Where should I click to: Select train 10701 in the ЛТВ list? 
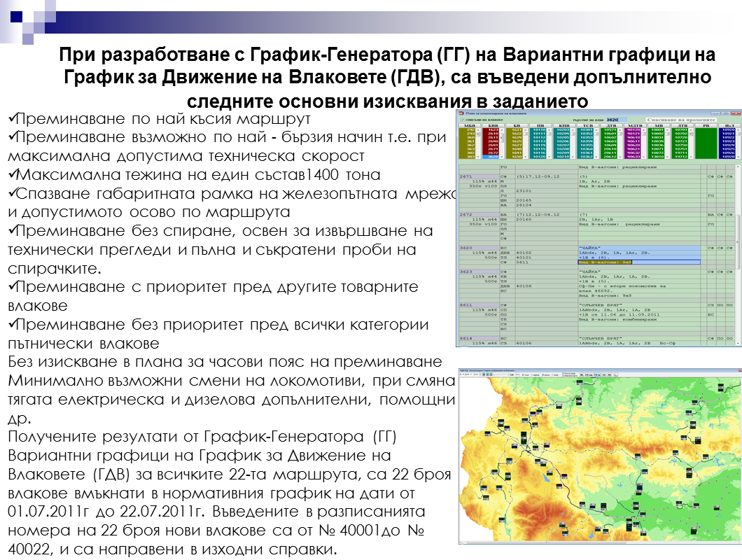tap(681, 129)
